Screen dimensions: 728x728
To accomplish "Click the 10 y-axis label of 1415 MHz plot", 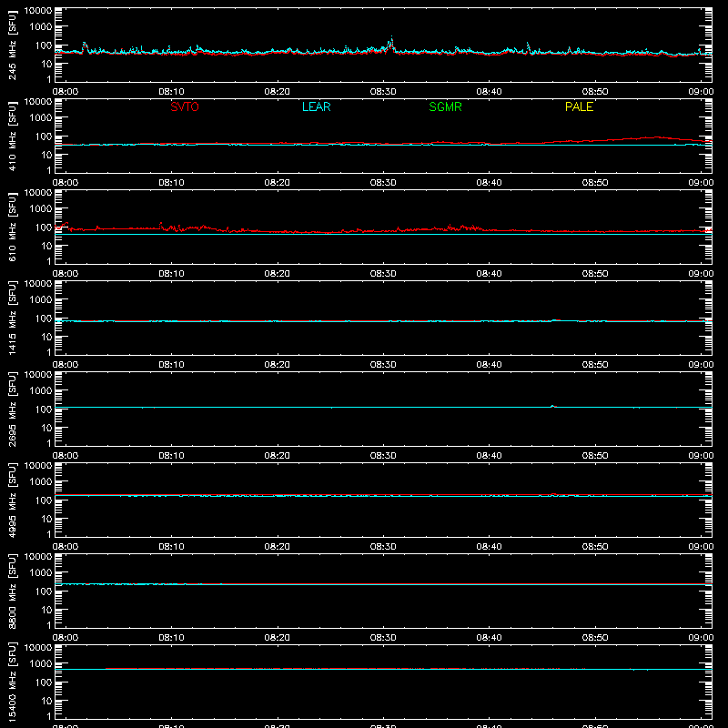I will 46,337.
